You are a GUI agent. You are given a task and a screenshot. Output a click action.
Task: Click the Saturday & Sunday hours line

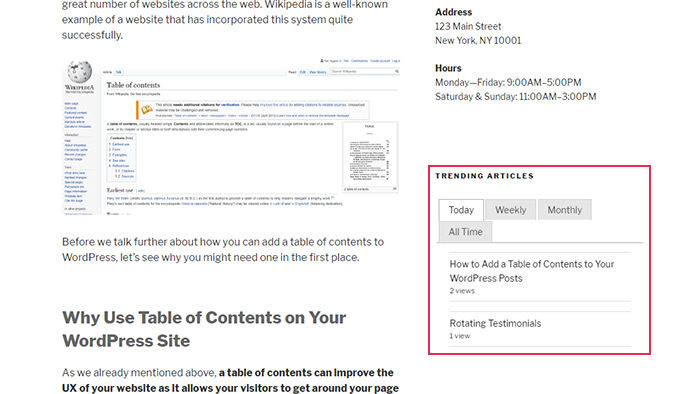point(516,96)
